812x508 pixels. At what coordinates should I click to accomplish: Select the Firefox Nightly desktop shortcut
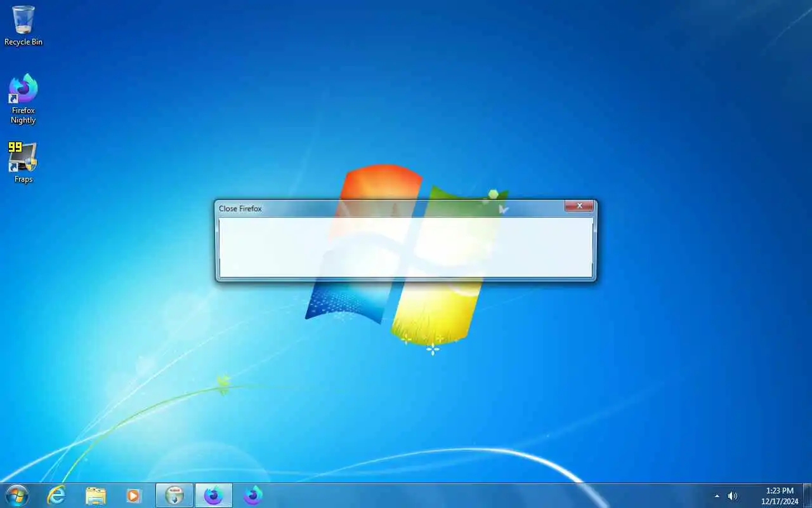coord(23,98)
